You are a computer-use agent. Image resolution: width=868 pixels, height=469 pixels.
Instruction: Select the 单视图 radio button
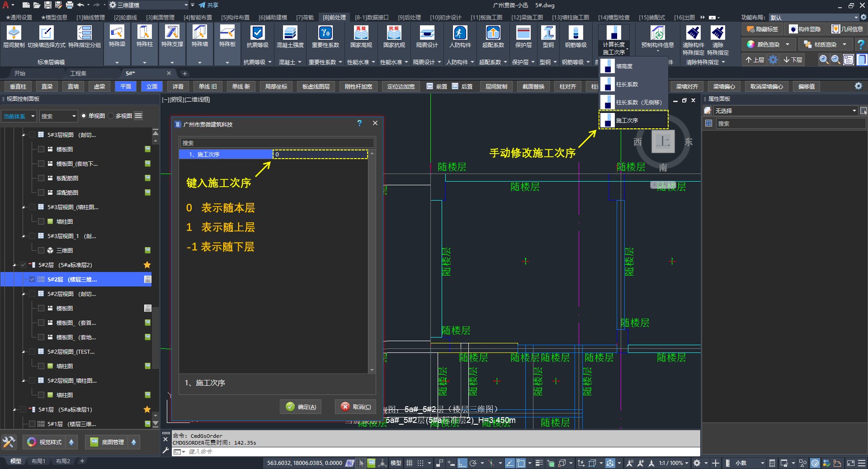(x=84, y=116)
